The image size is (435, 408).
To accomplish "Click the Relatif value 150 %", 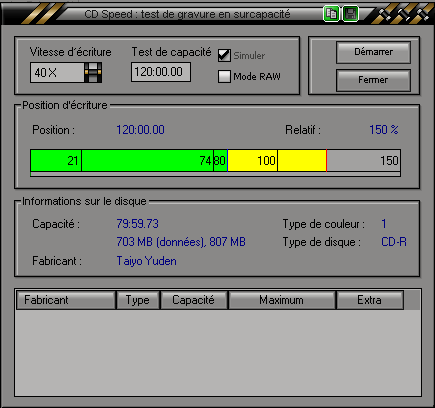I will (384, 130).
